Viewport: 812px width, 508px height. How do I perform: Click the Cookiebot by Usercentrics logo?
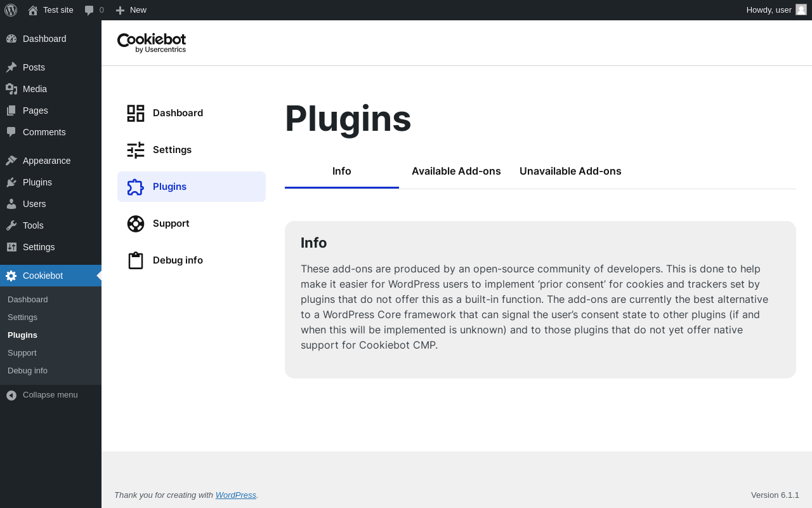pyautogui.click(x=152, y=43)
